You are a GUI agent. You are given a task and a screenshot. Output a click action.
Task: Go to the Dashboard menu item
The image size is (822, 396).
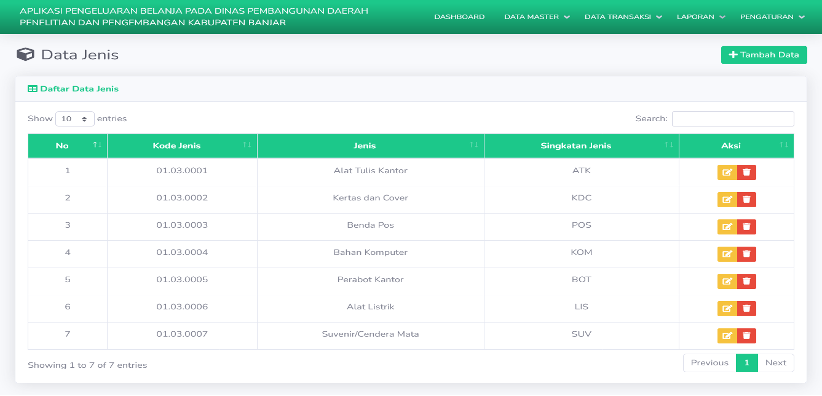[x=459, y=17]
